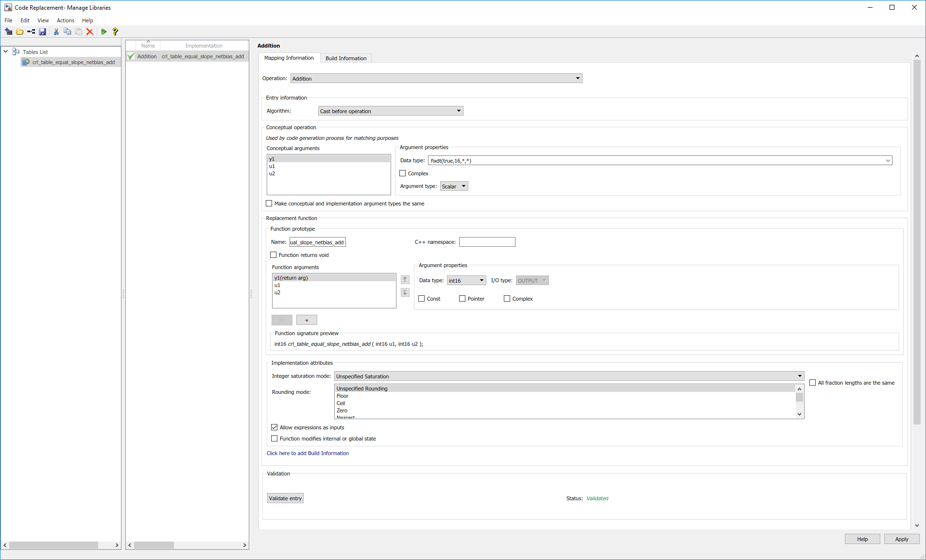This screenshot has height=560, width=926.
Task: Copy the selected entry using the toolbar
Action: pos(68,32)
